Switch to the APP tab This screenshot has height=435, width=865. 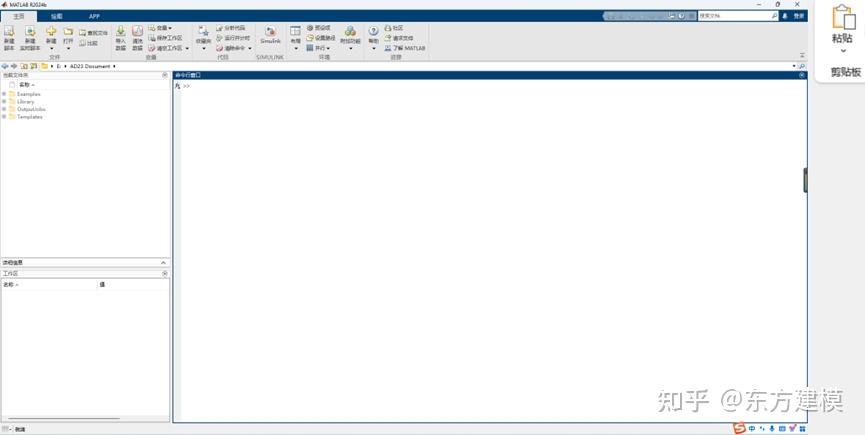94,17
